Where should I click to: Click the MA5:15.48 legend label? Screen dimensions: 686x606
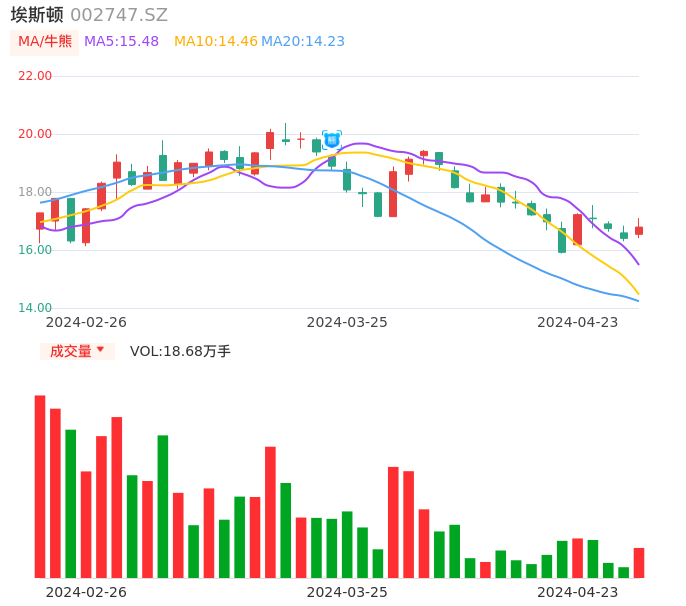pos(121,42)
